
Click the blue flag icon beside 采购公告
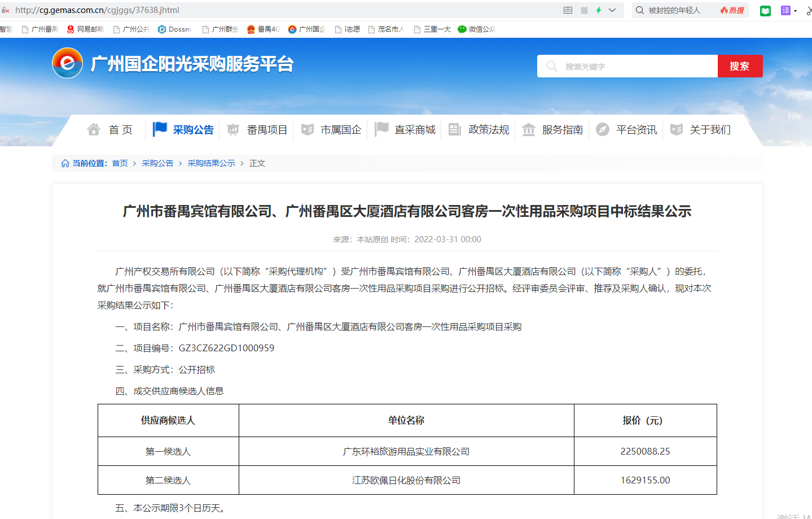(160, 129)
